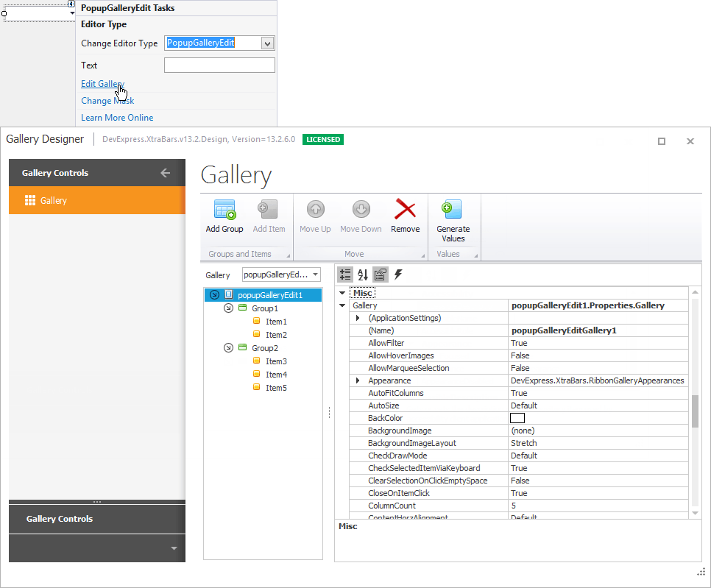Click the AutoSize property value Default
The width and height of the screenshot is (711, 588).
(524, 405)
